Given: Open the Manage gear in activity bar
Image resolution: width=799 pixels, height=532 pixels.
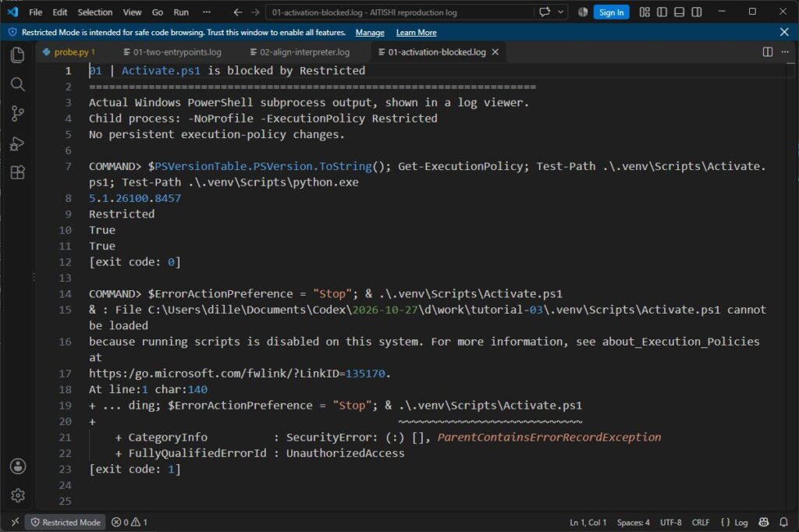Looking at the screenshot, I should pyautogui.click(x=18, y=495).
